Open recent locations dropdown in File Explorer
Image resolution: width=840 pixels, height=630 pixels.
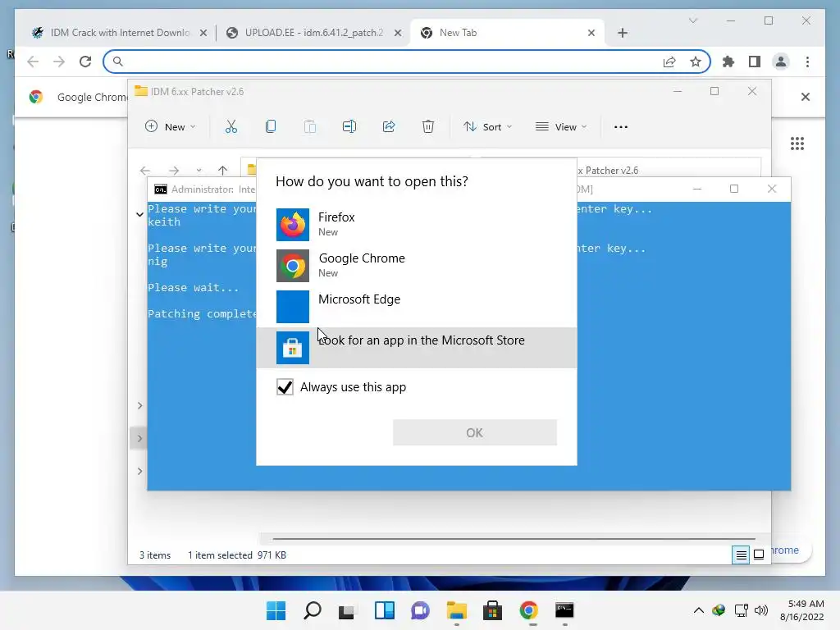point(199,171)
